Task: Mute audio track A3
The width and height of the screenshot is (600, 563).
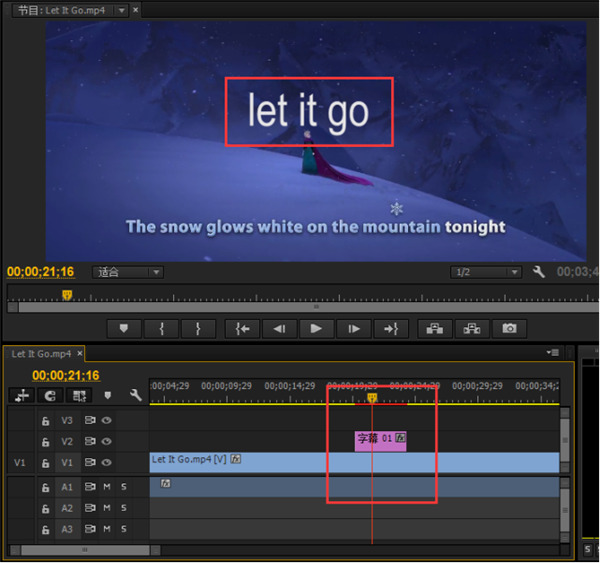Action: coord(107,529)
